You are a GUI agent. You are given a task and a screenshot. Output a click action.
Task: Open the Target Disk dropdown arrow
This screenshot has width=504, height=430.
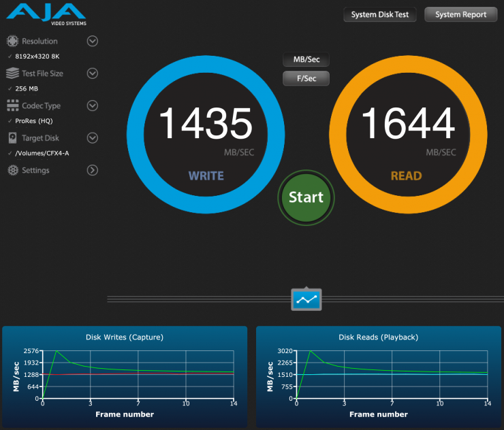pos(93,138)
